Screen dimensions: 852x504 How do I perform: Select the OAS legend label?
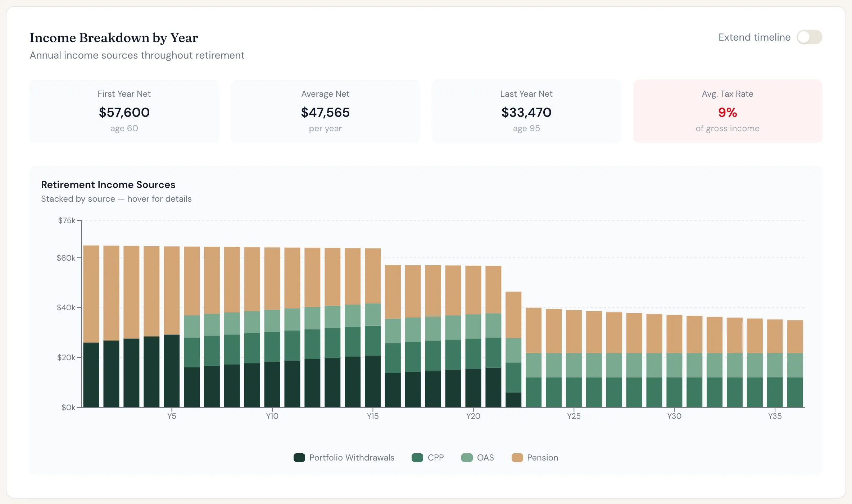(485, 458)
